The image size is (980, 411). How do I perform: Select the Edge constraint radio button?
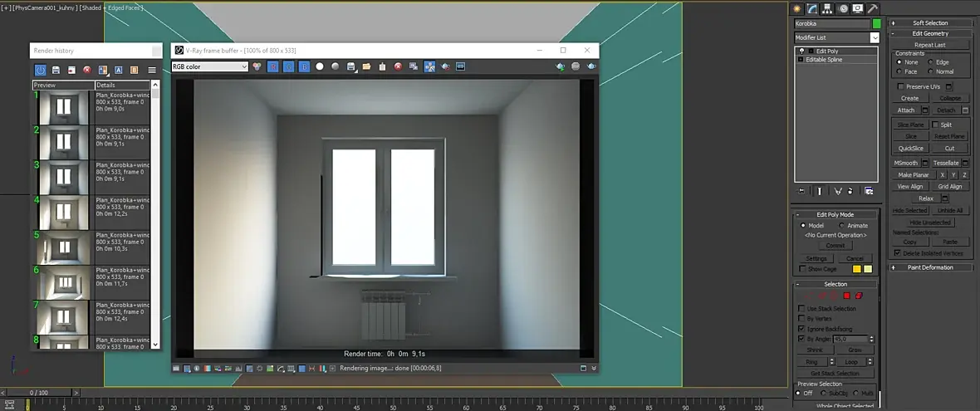coord(930,62)
